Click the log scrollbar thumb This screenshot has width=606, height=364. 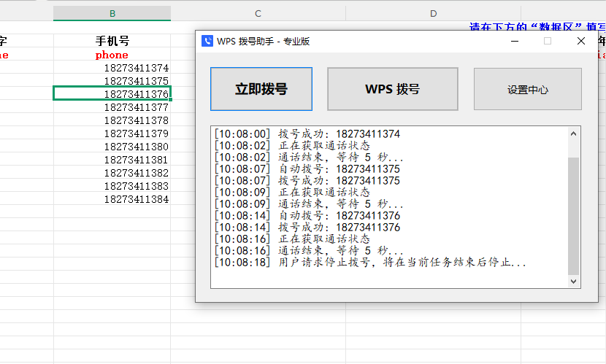(574, 216)
